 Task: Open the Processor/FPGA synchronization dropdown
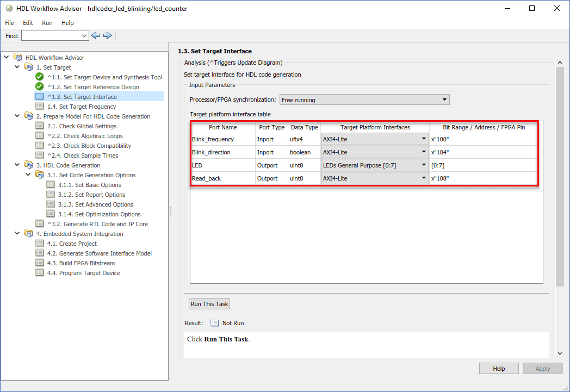click(364, 100)
